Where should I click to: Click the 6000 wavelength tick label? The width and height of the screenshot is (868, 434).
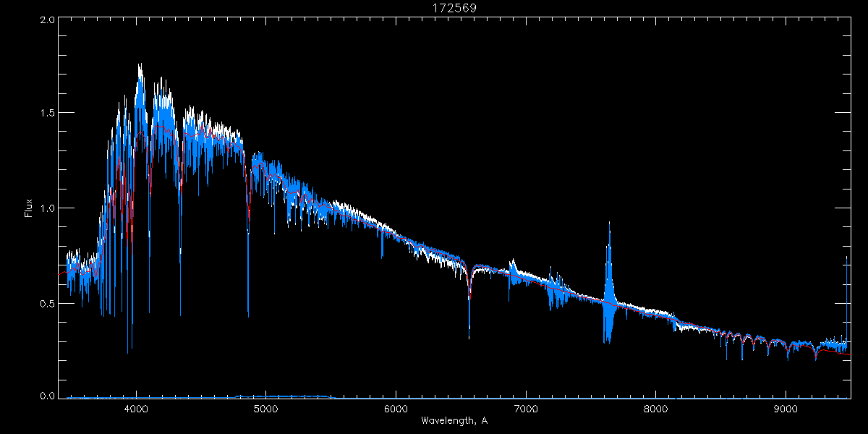(396, 409)
